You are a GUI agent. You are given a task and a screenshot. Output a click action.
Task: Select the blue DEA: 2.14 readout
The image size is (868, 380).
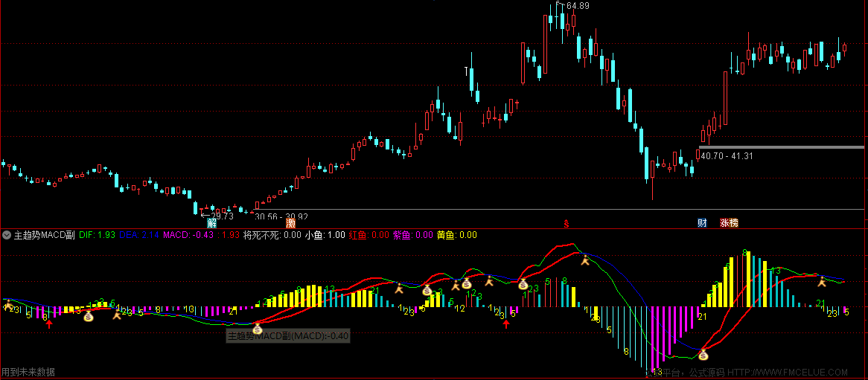coord(138,235)
